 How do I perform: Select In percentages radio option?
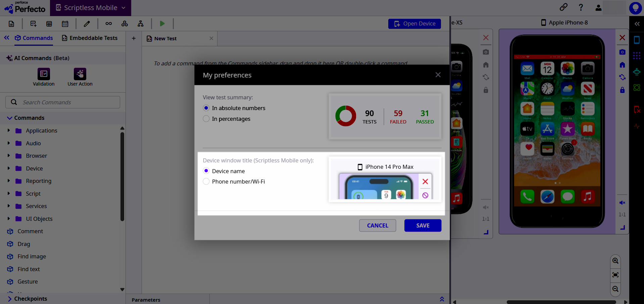point(206,119)
